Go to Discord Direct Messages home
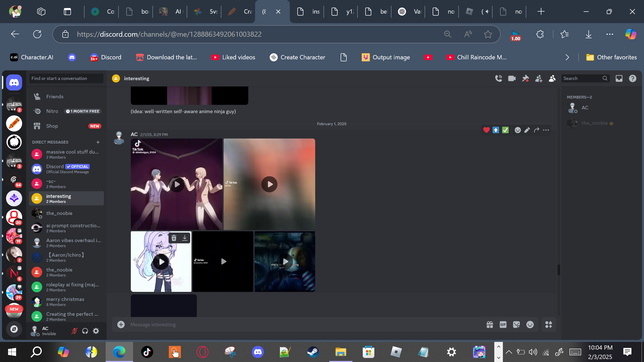 click(x=14, y=82)
